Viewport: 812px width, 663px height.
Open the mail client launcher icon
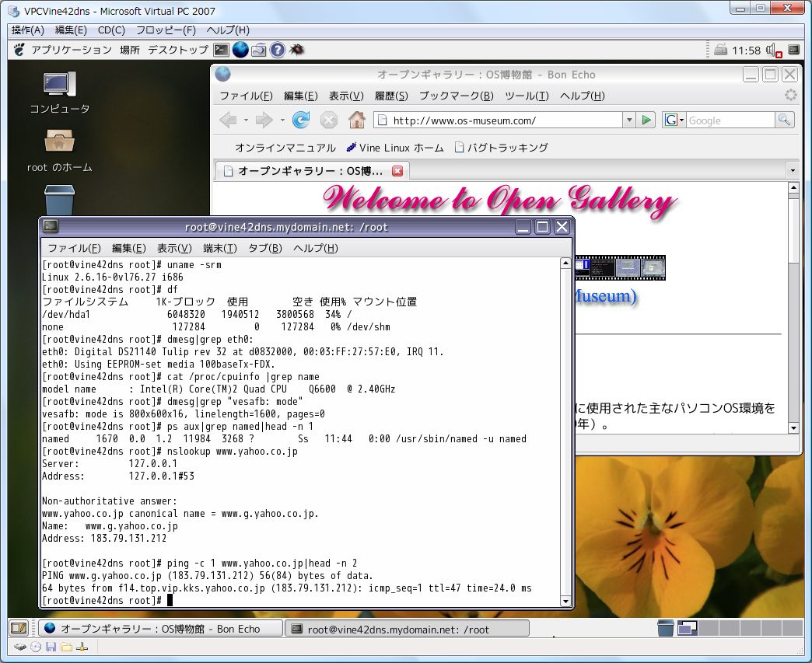coord(258,51)
